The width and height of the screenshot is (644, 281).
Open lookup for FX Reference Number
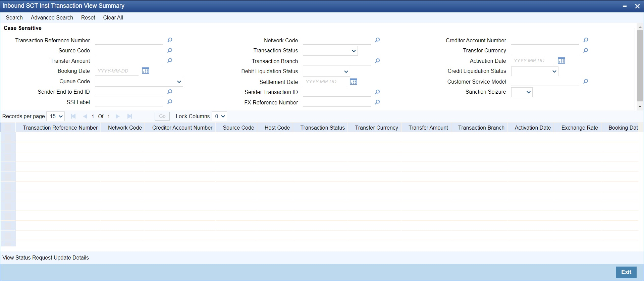[x=377, y=102]
